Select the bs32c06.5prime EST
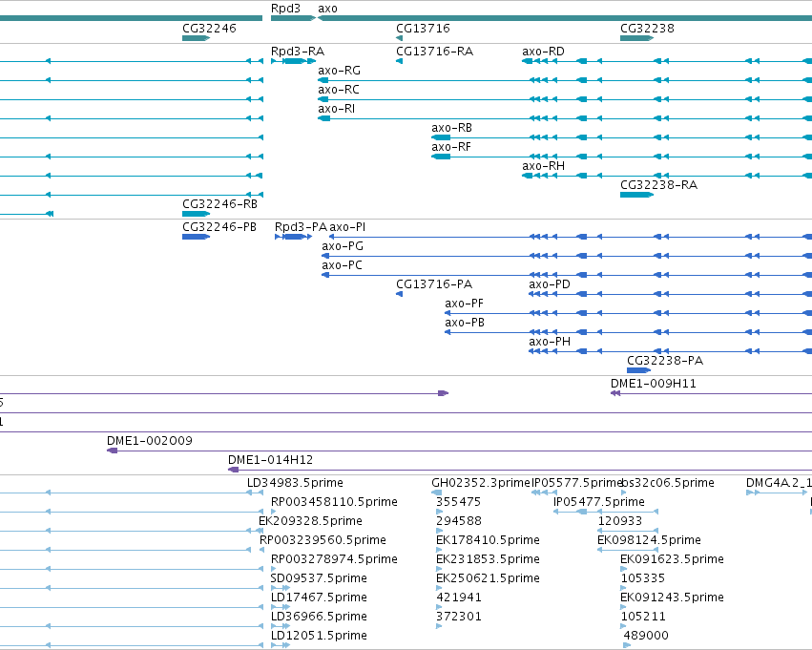812x650 pixels. [668, 483]
